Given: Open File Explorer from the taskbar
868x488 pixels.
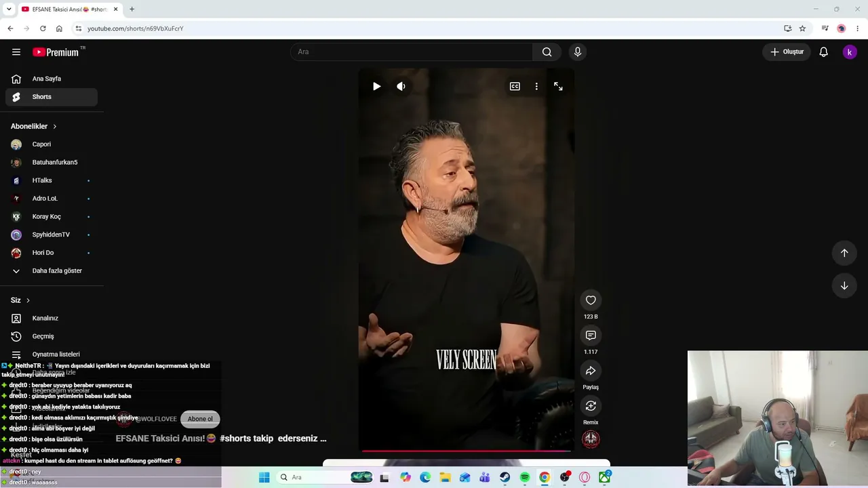Looking at the screenshot, I should point(445,477).
